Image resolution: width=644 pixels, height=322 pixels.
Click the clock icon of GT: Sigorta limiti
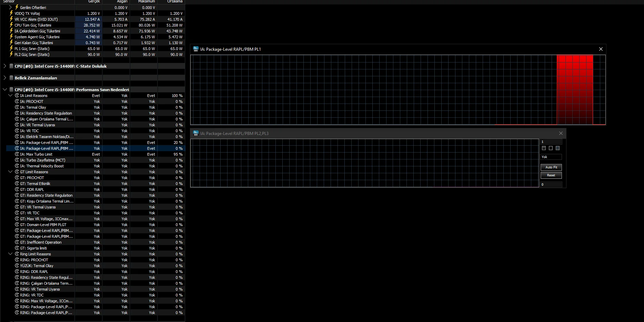(x=17, y=248)
